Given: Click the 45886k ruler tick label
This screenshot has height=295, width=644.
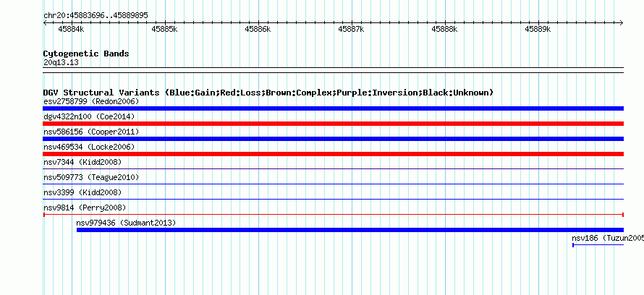Looking at the screenshot, I should (x=258, y=29).
